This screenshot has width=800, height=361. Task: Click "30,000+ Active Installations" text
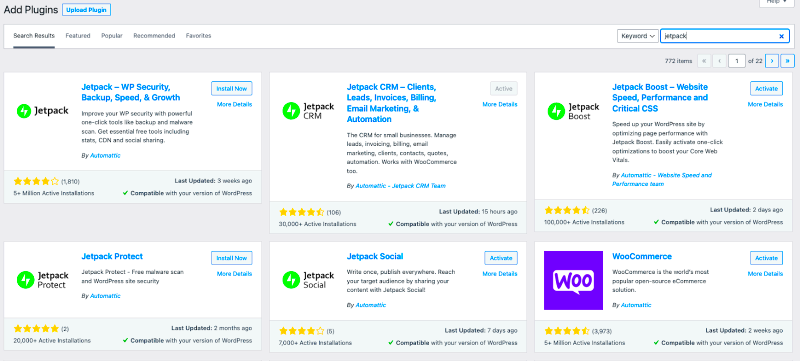[318, 224]
